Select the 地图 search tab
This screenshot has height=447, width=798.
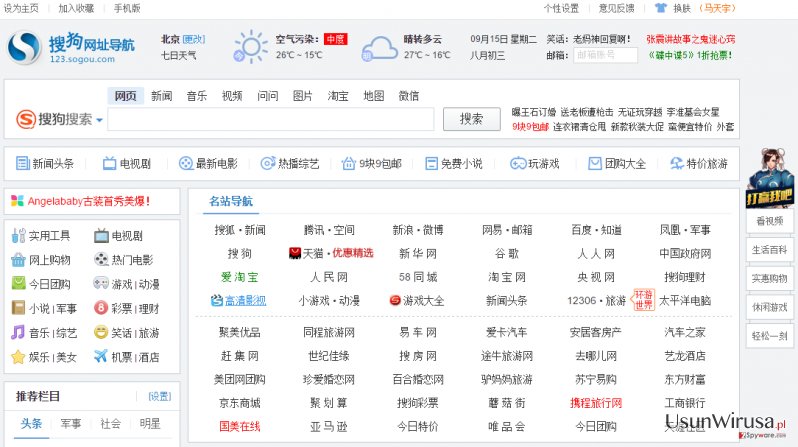coord(374,96)
